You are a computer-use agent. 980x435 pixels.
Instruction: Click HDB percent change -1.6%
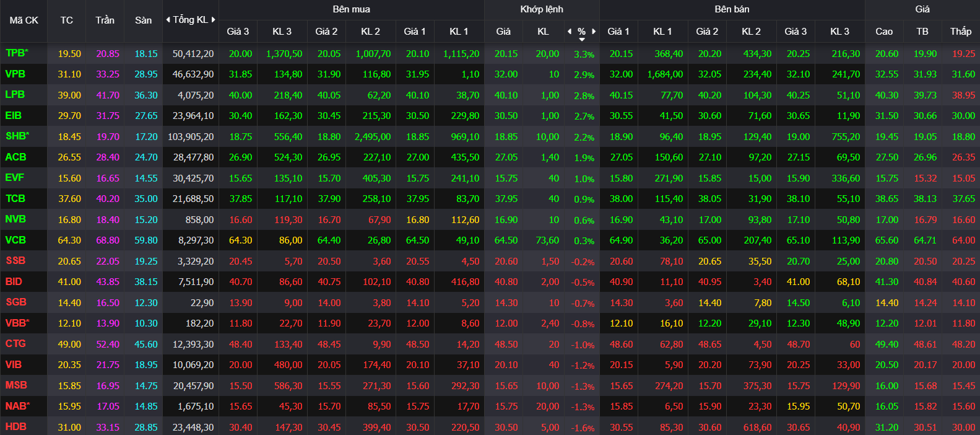583,428
